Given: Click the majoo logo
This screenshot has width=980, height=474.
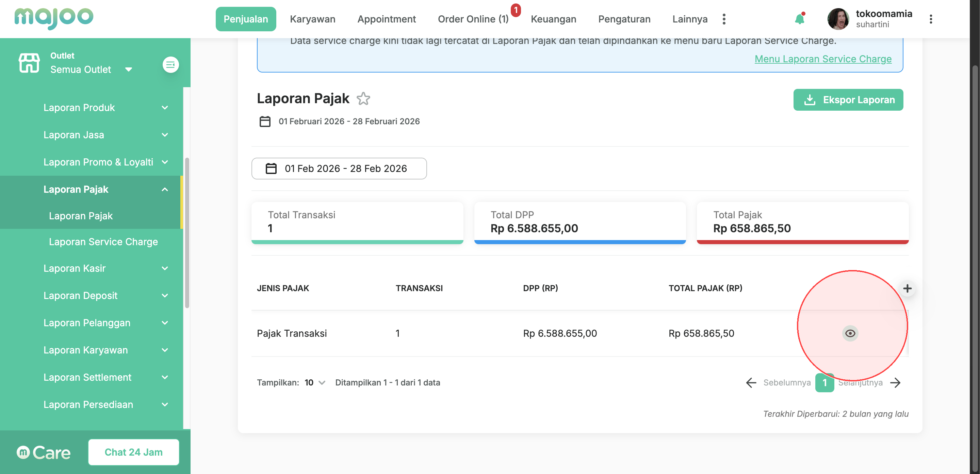Looking at the screenshot, I should tap(54, 18).
